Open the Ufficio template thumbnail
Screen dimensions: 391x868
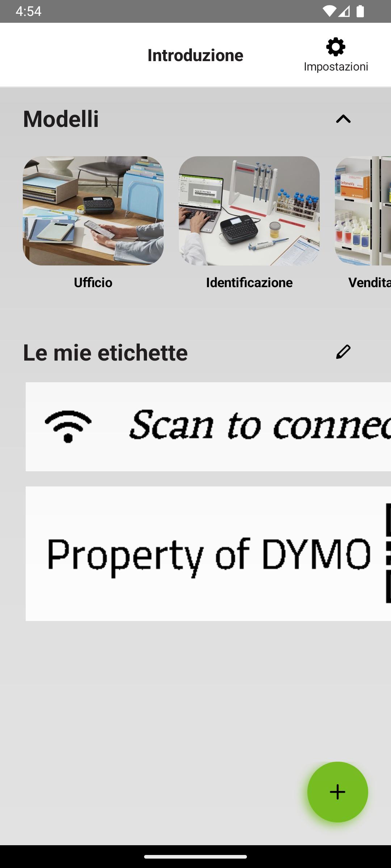point(93,211)
